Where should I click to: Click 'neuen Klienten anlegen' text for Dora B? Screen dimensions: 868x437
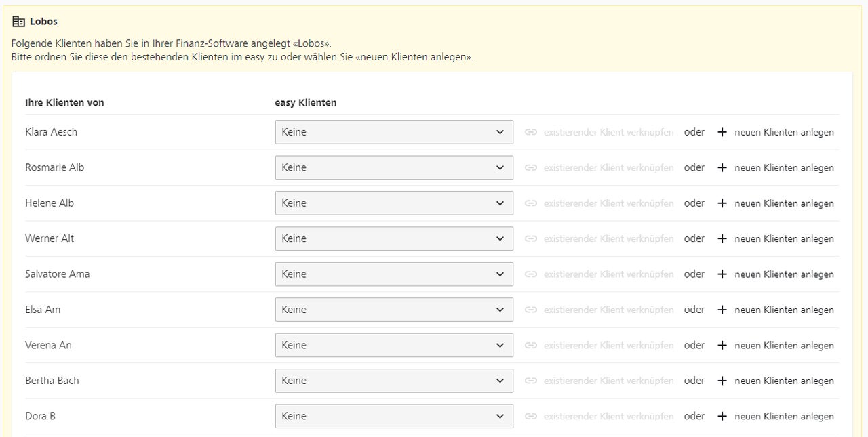(785, 416)
